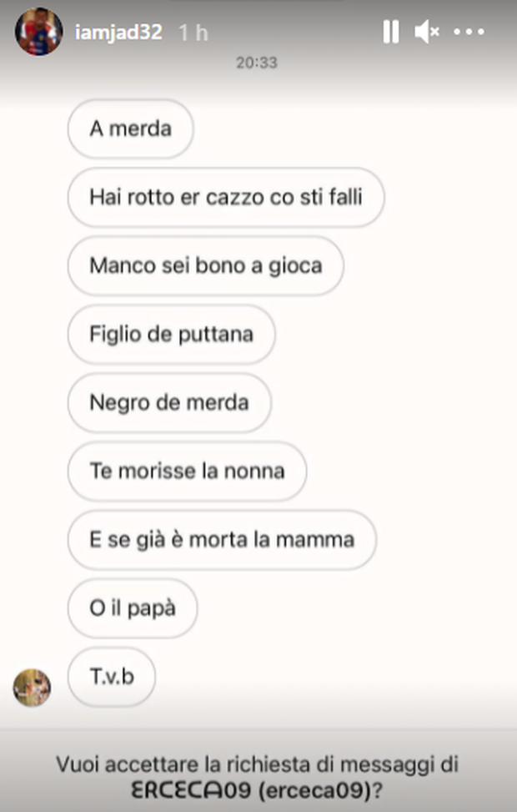Click the 20:33 chat timestamp
517x812 pixels.
coord(256,63)
